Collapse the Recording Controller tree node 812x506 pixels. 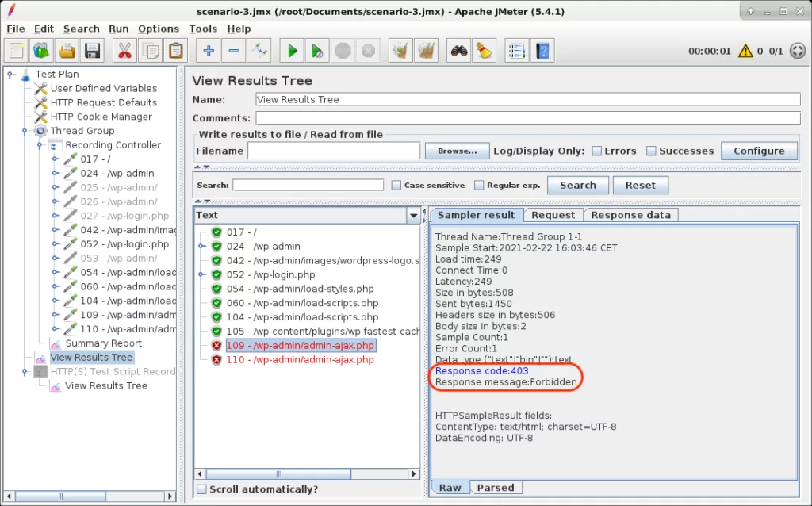(40, 145)
